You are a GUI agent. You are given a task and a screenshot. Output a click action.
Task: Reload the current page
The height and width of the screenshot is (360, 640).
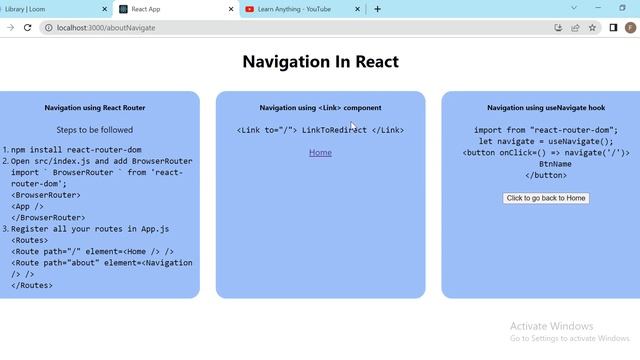click(27, 28)
